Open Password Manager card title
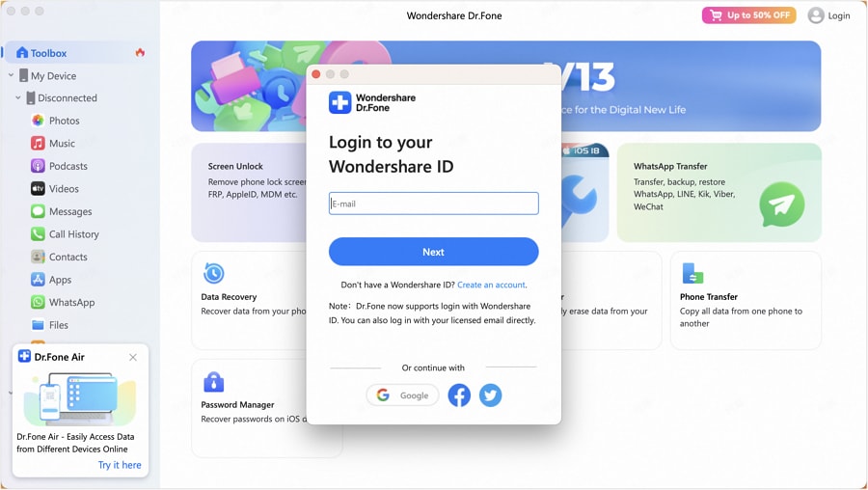This screenshot has height=490, width=868. click(237, 405)
